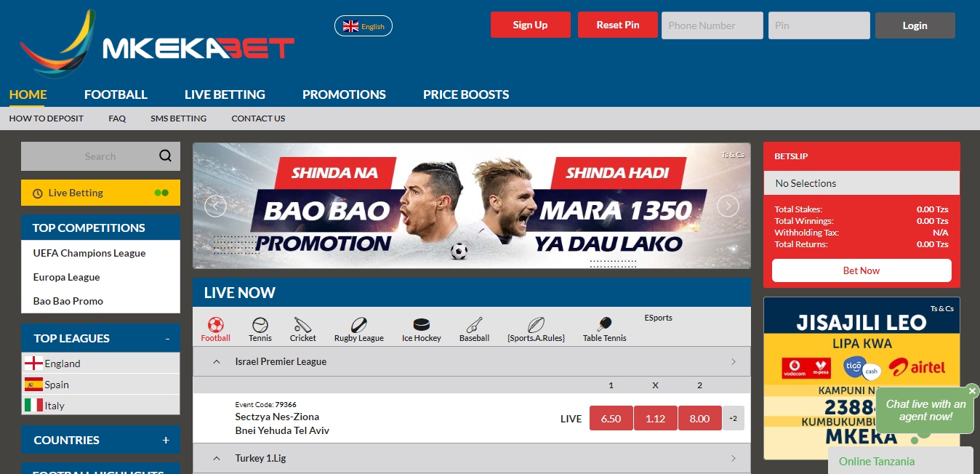Open the Live Betting tab
The width and height of the screenshot is (980, 474).
(225, 95)
